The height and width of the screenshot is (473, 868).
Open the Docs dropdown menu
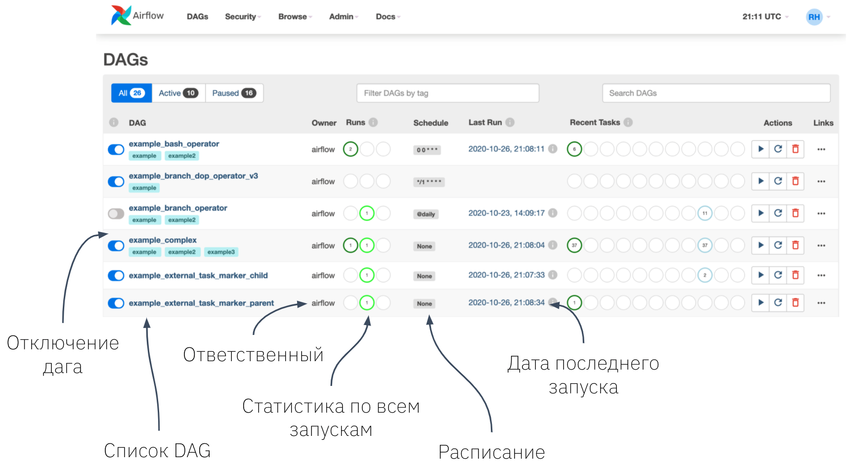(388, 17)
